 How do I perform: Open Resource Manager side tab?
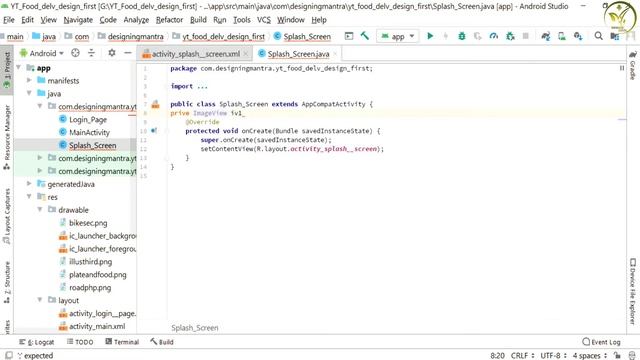click(x=7, y=137)
